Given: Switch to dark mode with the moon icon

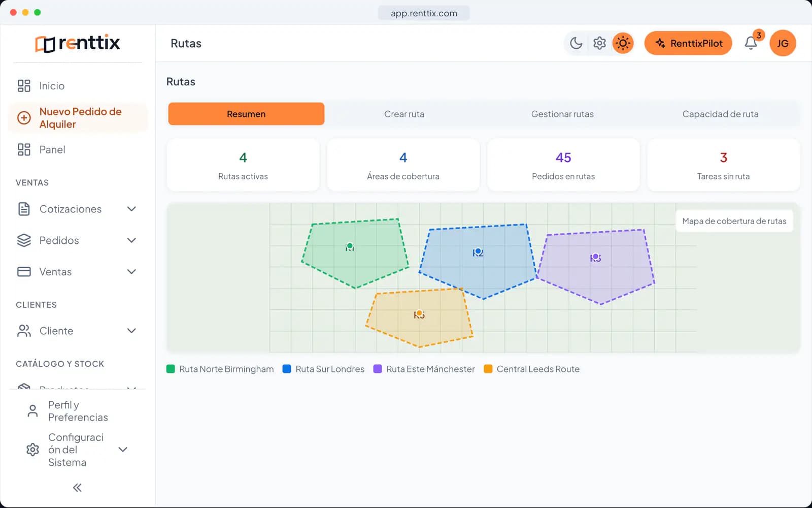Looking at the screenshot, I should (576, 43).
